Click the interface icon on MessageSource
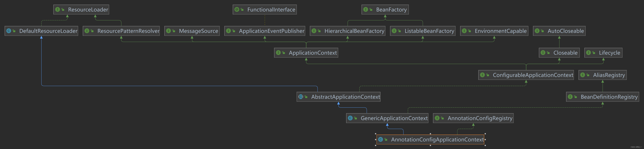This screenshot has width=644, height=149. (168, 31)
